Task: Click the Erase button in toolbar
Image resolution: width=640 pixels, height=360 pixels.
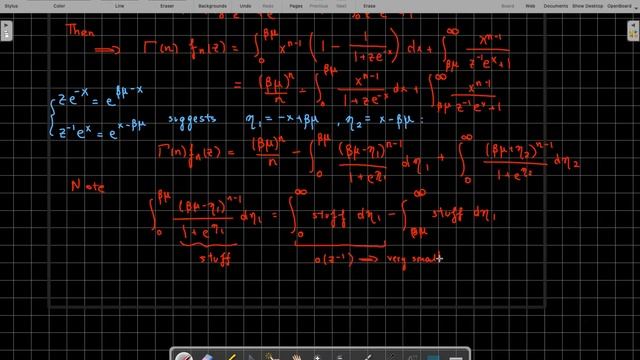Action: pos(369,6)
